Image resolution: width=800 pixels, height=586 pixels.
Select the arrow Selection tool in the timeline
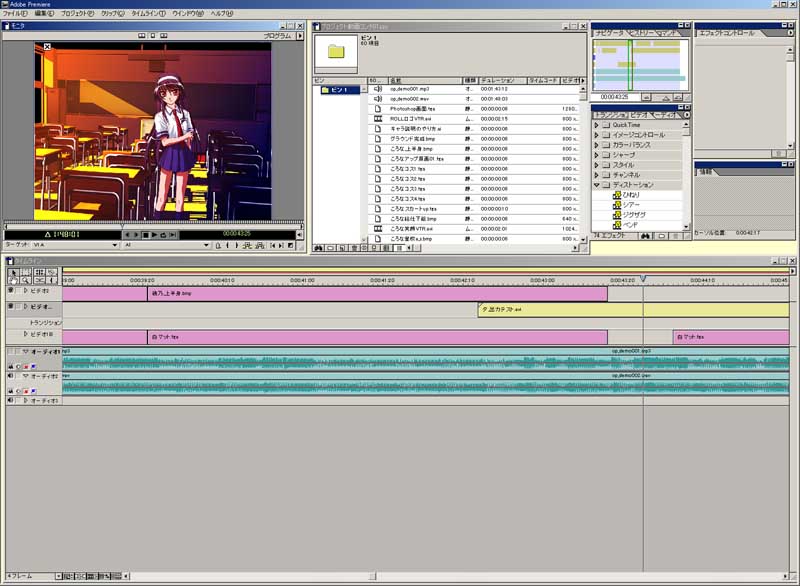tap(13, 272)
